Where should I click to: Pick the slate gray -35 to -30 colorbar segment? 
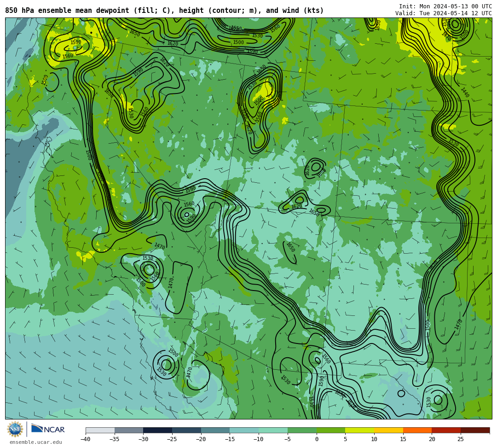[129, 430]
